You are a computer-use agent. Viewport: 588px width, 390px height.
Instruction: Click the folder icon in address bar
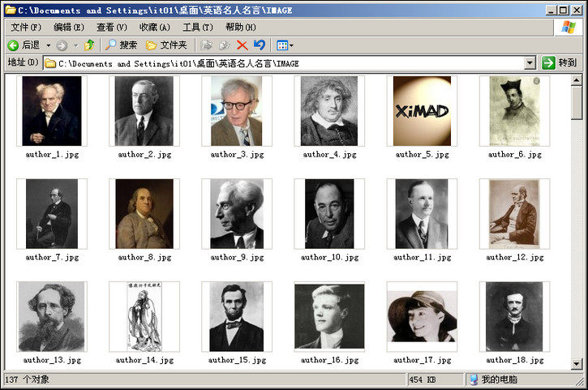tap(50, 63)
